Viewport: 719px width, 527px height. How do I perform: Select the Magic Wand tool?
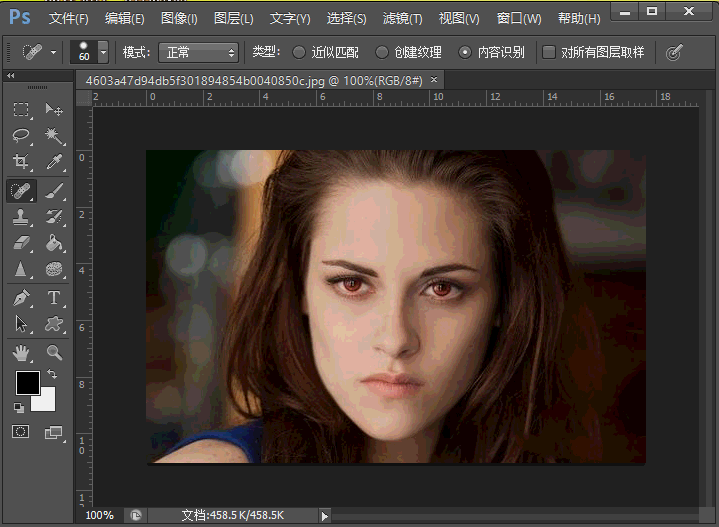coord(54,135)
